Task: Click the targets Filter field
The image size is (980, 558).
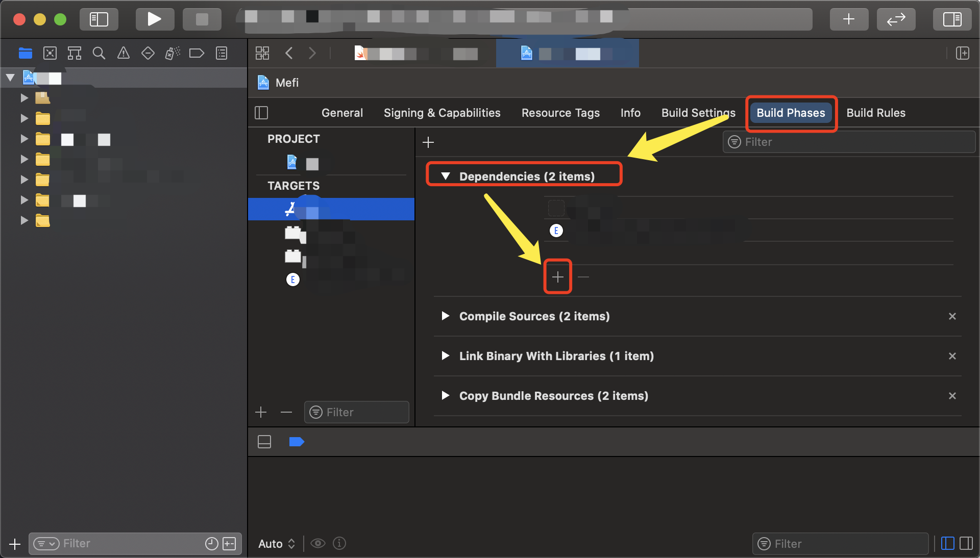Action: [357, 412]
